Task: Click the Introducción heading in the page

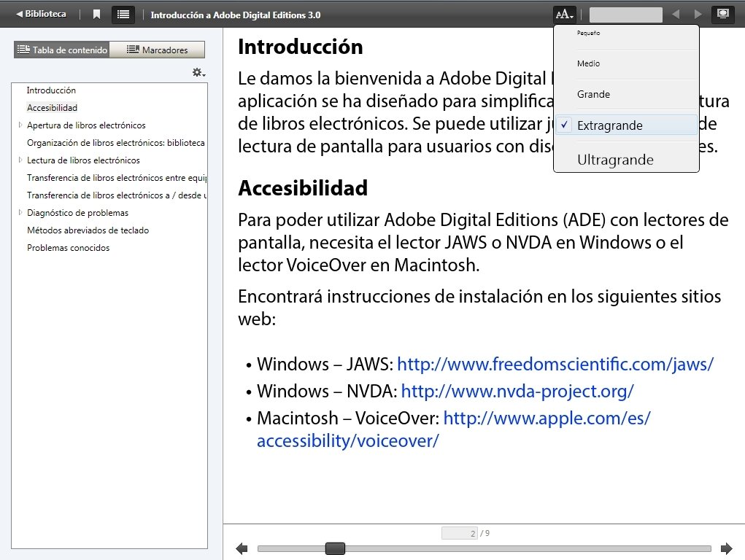Action: tap(301, 47)
